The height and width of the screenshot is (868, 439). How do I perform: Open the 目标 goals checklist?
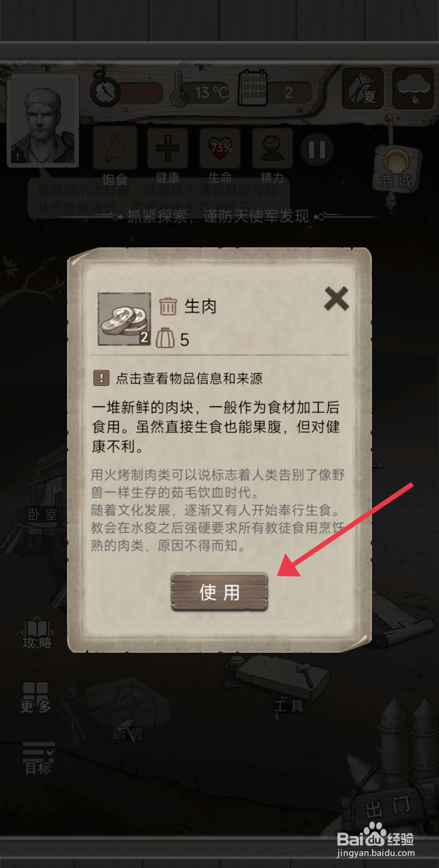(x=38, y=759)
